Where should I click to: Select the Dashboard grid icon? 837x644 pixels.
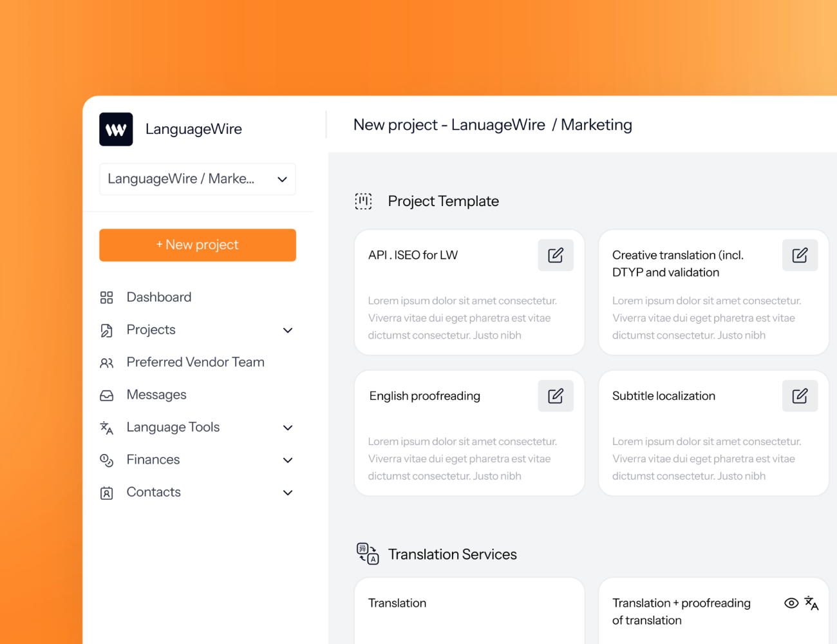click(107, 297)
